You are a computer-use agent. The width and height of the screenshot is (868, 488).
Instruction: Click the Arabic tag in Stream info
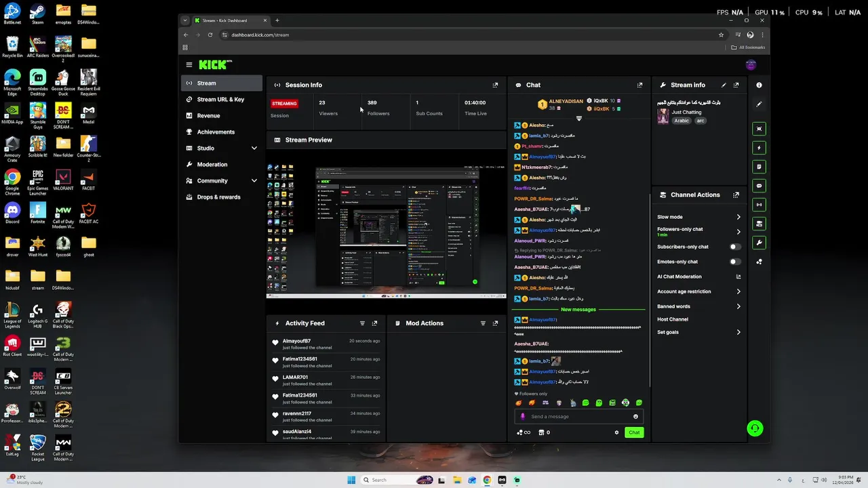tap(682, 121)
